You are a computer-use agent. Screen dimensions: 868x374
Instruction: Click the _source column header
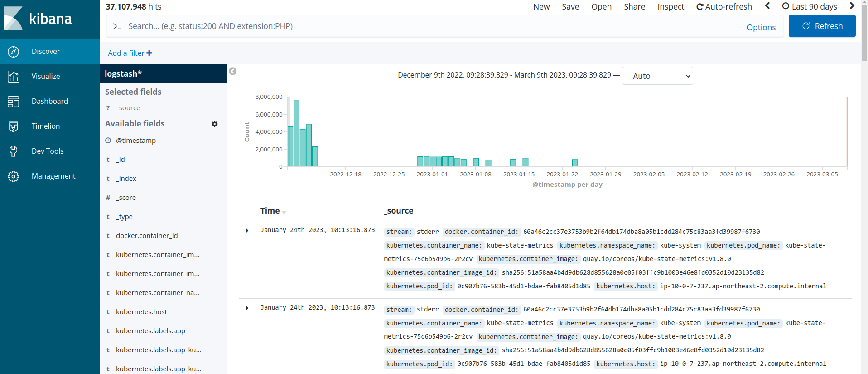pos(399,211)
